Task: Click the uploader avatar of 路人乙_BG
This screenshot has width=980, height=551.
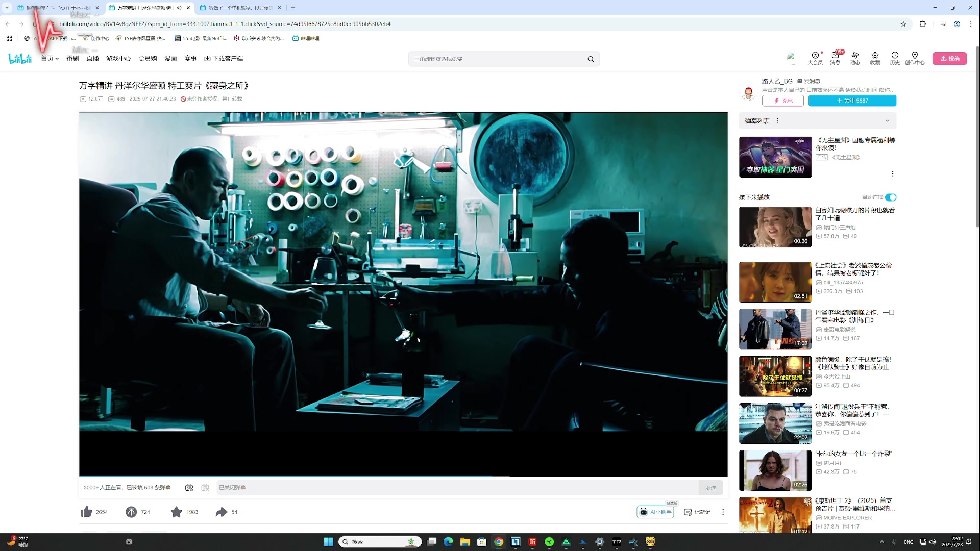Action: (x=749, y=93)
